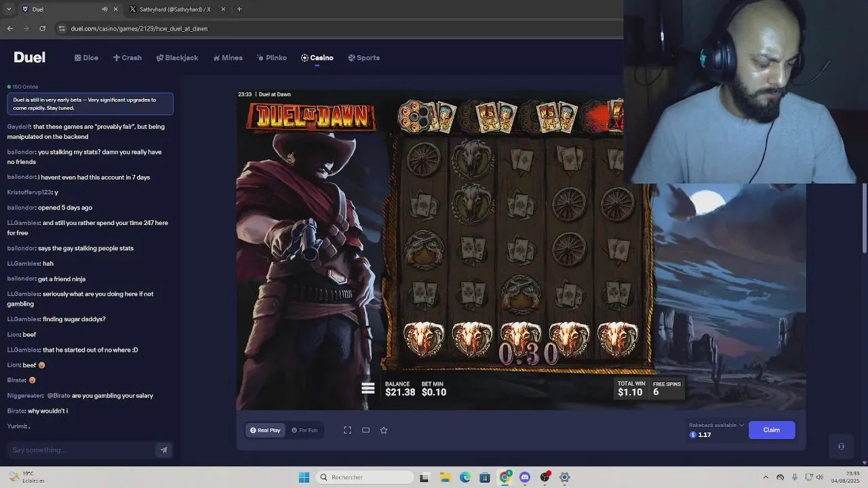Image resolution: width=868 pixels, height=488 pixels.
Task: Enter fullscreen for the game
Action: [x=347, y=430]
